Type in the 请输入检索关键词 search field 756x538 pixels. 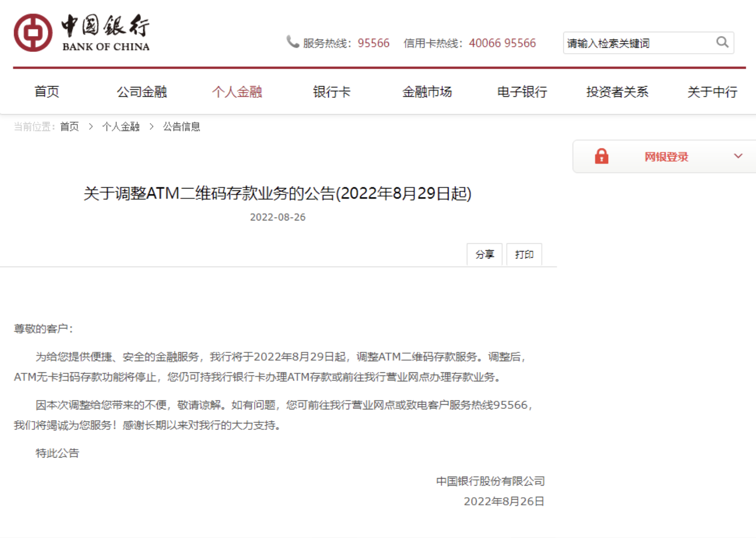(x=639, y=43)
